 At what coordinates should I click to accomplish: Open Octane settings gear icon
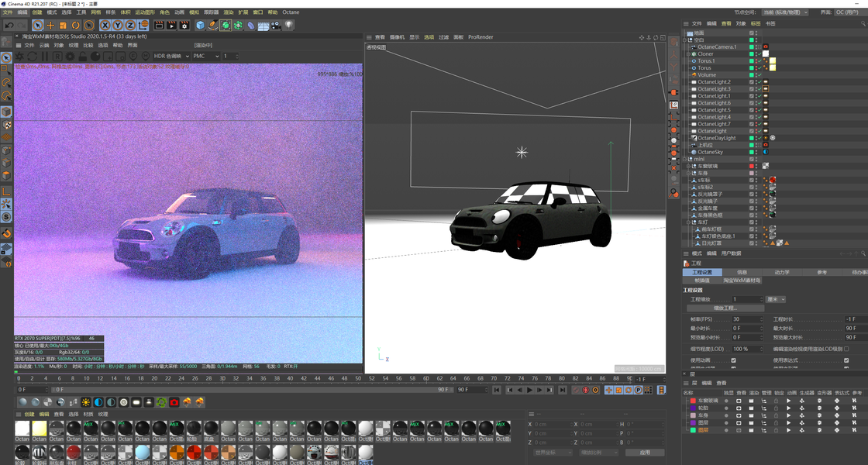71,56
